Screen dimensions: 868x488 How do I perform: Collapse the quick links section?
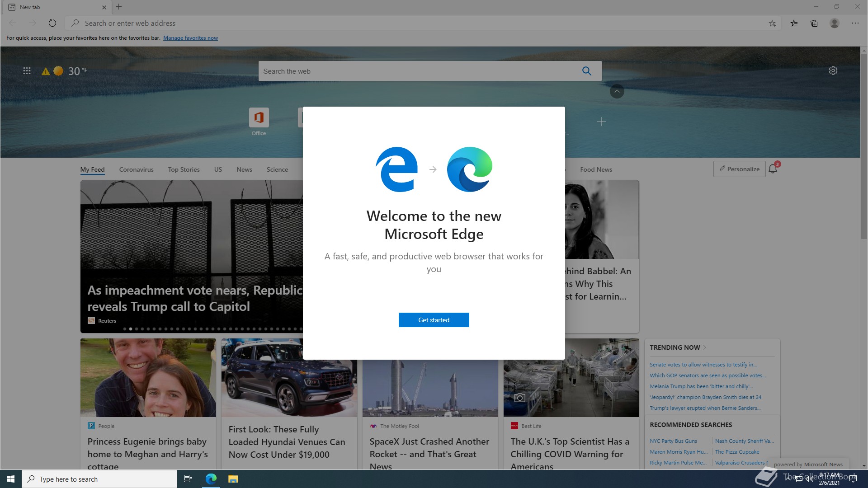pyautogui.click(x=617, y=91)
